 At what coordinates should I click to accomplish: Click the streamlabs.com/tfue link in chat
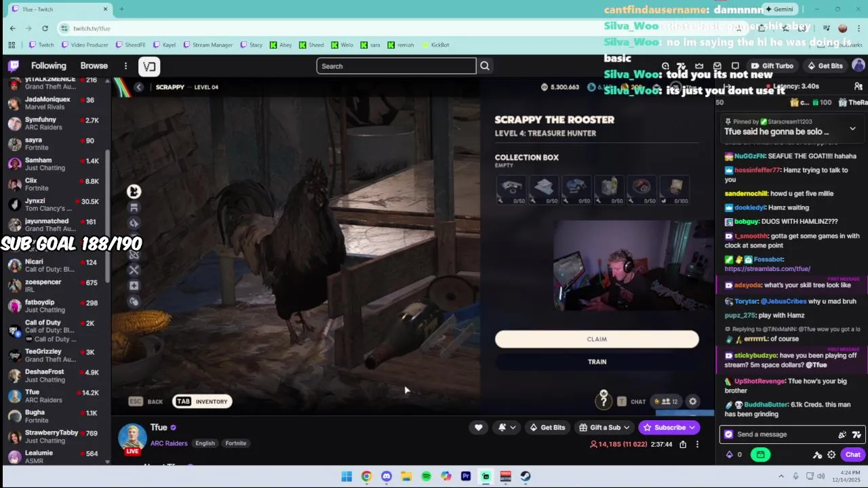pos(767,268)
